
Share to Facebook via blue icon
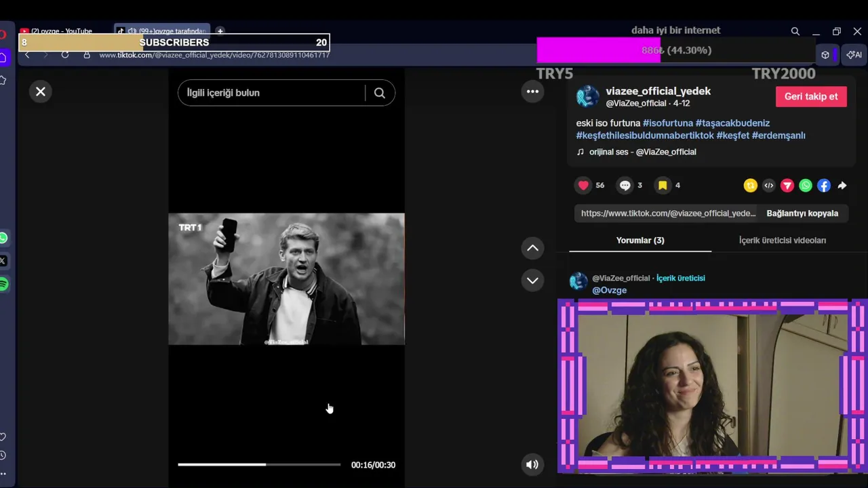(823, 185)
